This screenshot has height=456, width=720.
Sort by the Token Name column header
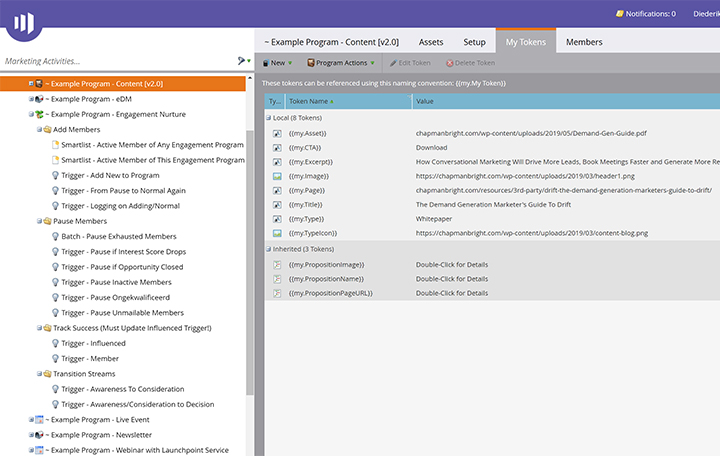pos(349,101)
